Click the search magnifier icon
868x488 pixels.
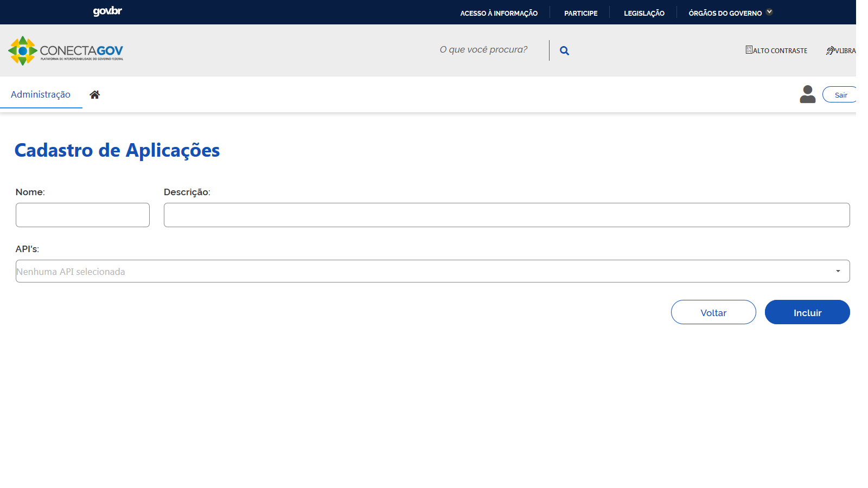[564, 50]
